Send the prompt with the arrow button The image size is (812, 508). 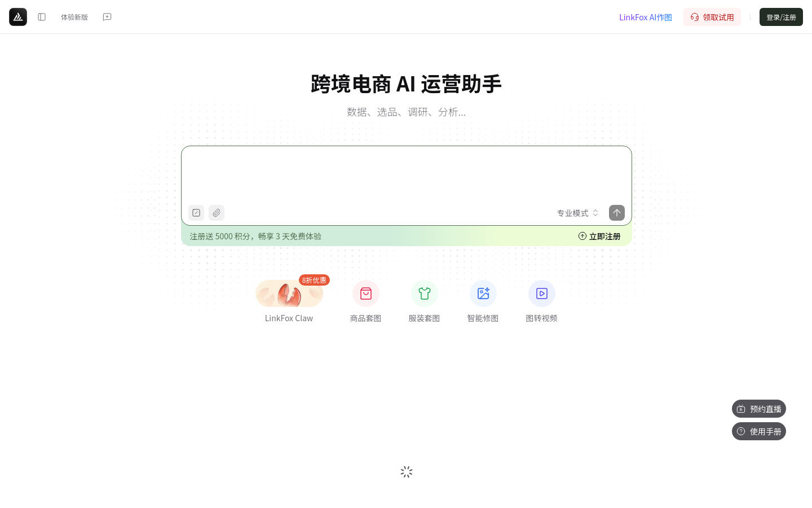[x=617, y=213]
